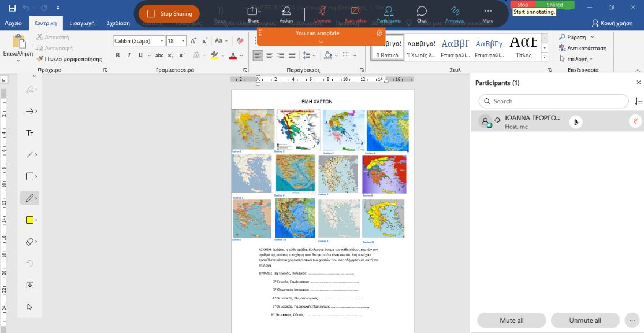Apply subscript formatting
The height and width of the screenshot is (333, 644).
pos(170,55)
